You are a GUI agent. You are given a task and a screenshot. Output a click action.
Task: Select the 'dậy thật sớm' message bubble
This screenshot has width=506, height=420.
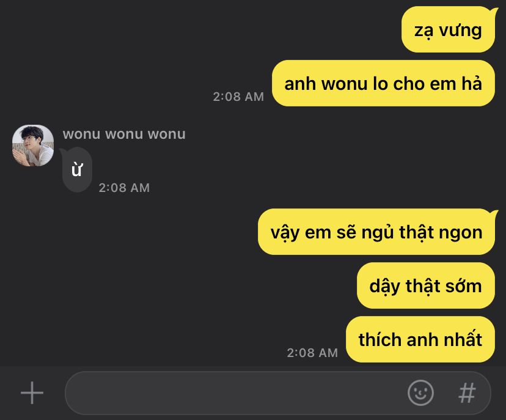point(426,286)
